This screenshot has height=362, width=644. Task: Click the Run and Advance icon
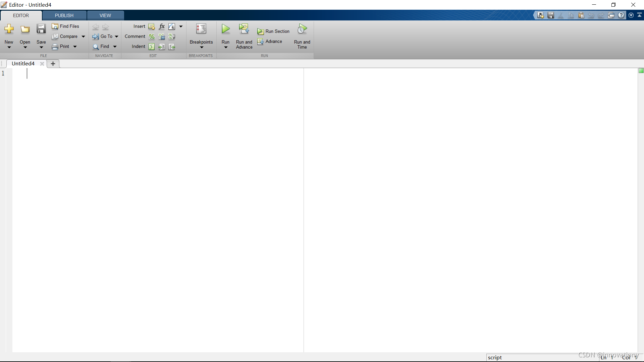point(244,29)
